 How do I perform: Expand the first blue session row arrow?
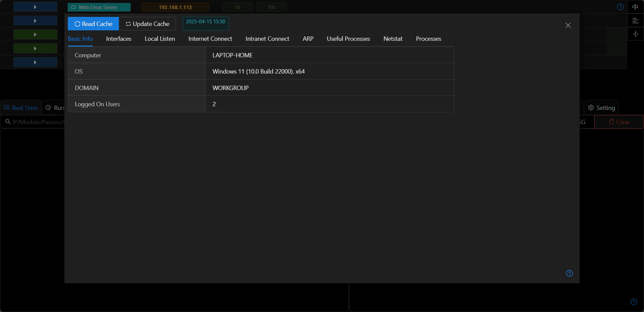point(35,7)
